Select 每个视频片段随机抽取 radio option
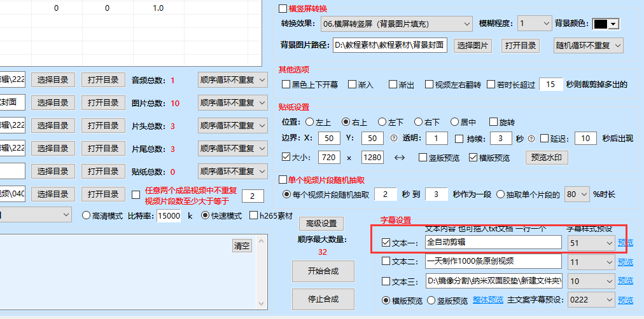This screenshot has height=319, width=644. click(286, 194)
